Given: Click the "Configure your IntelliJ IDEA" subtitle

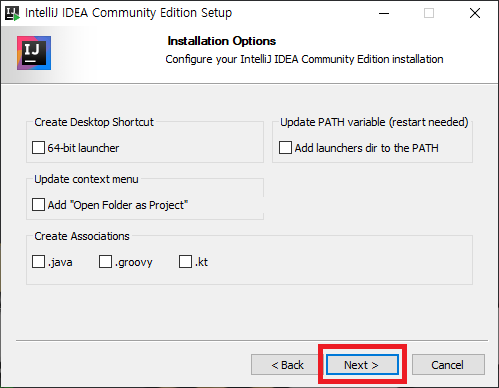Looking at the screenshot, I should pyautogui.click(x=304, y=59).
